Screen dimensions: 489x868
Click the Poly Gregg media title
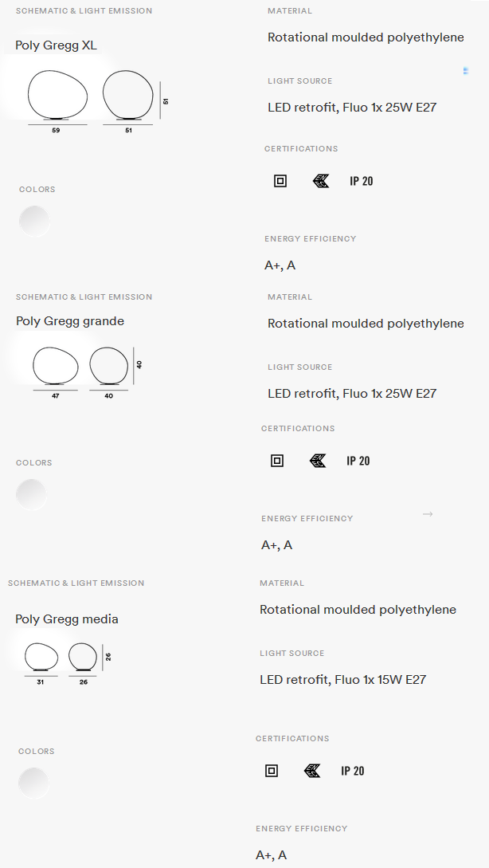coord(66,619)
